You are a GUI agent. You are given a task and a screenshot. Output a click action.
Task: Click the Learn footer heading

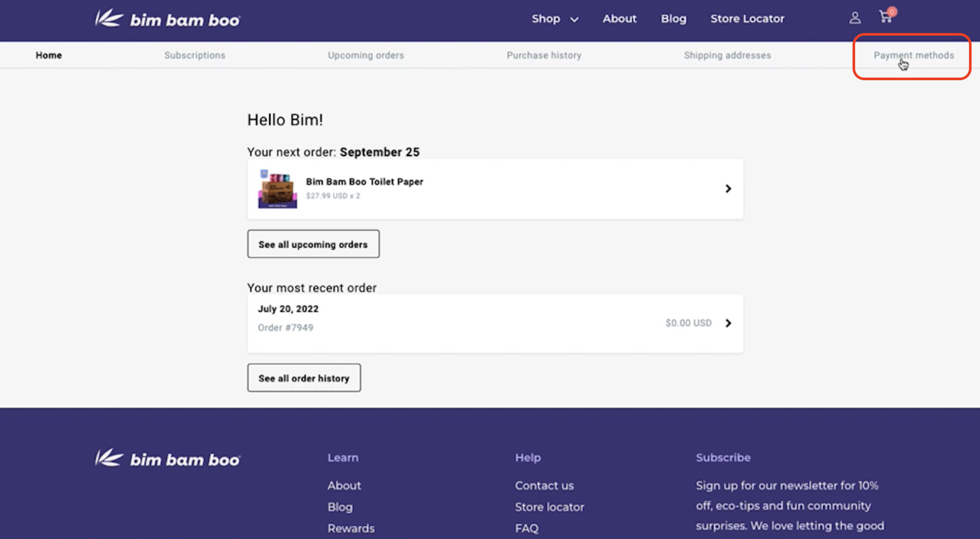[343, 458]
